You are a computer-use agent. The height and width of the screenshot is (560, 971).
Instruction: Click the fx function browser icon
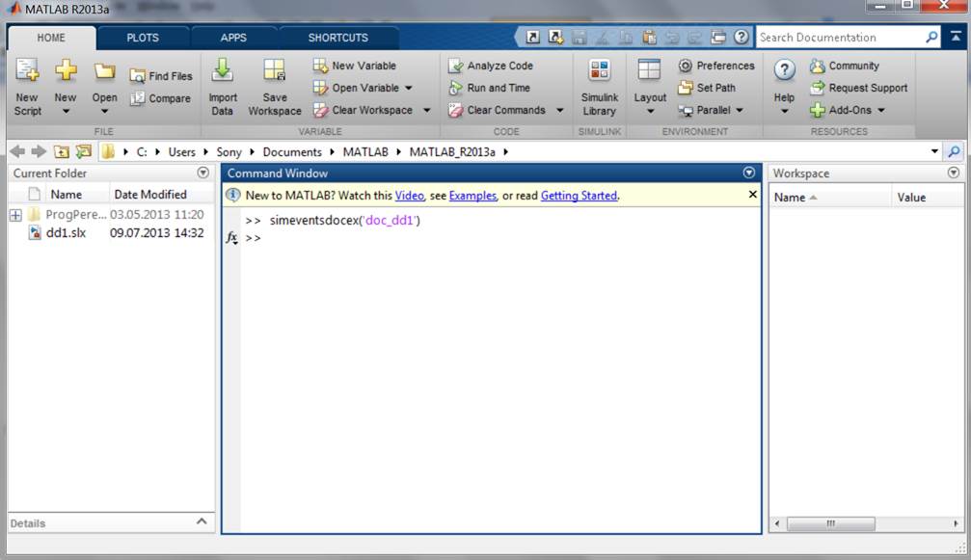pos(231,238)
